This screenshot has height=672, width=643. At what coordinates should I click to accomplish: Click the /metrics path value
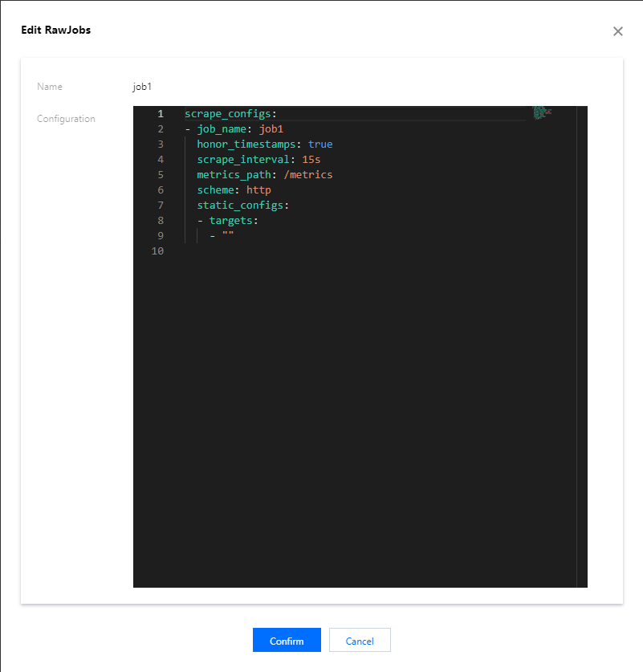[x=308, y=175]
